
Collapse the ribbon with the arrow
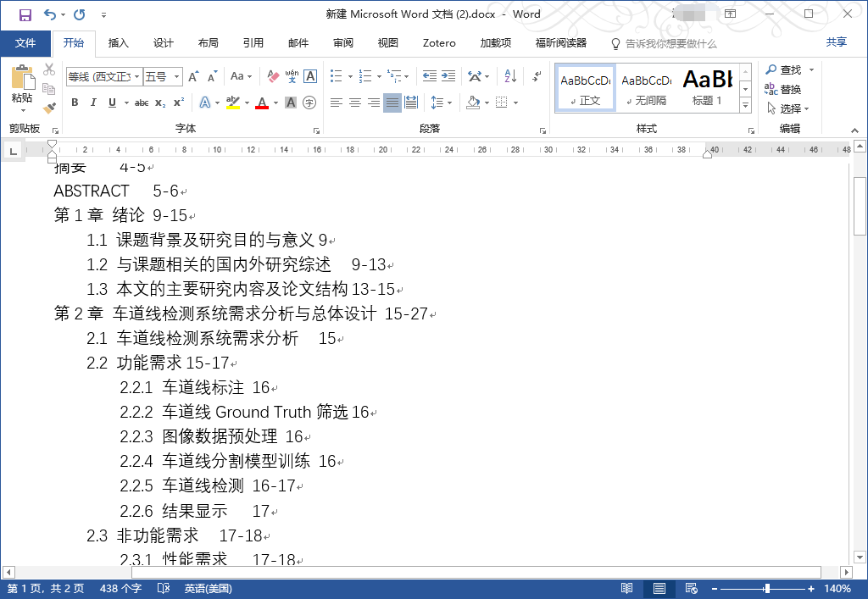[854, 130]
